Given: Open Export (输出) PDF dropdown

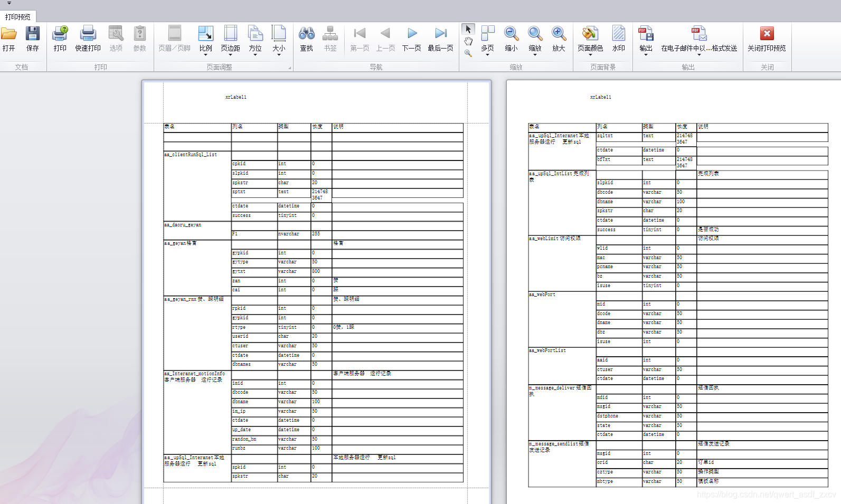Looking at the screenshot, I should 646,40.
